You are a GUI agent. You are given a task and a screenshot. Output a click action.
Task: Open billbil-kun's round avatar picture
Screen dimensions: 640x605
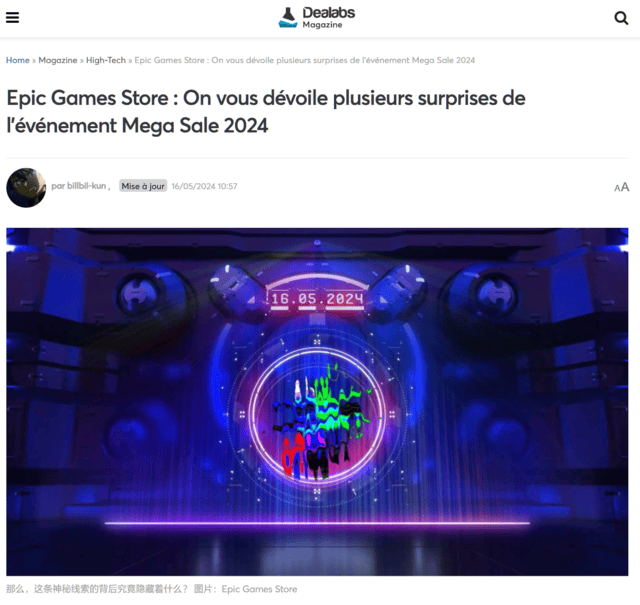coord(26,187)
